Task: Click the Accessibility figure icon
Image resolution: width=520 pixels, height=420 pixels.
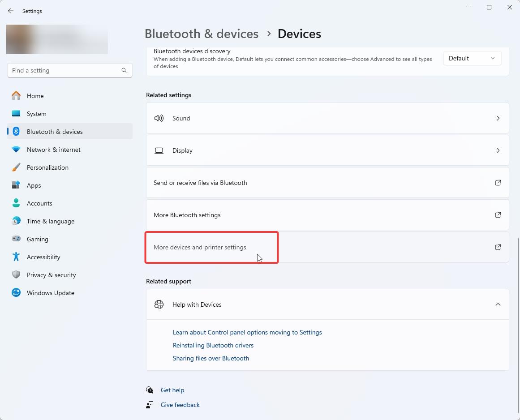Action: [16, 257]
